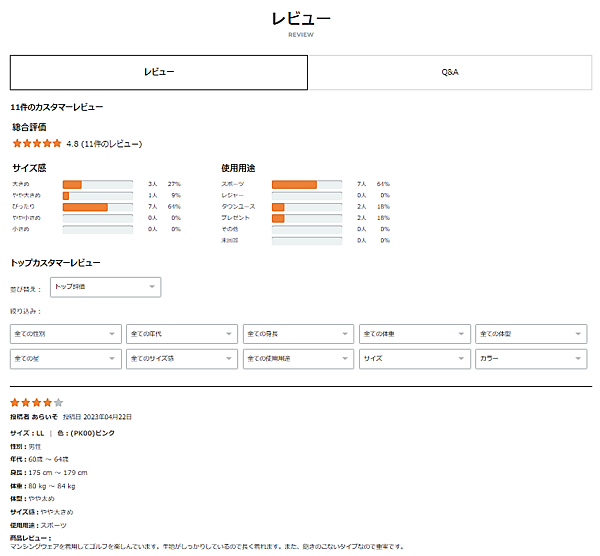The image size is (600, 556).
Task: Click the 大きめ size rating bar
Action: pos(97,184)
